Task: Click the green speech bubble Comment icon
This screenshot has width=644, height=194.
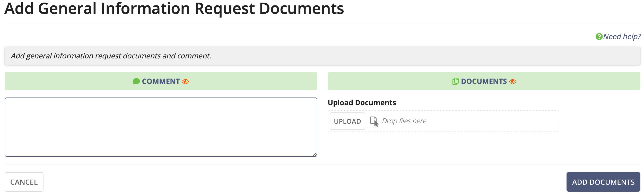Action: click(136, 81)
